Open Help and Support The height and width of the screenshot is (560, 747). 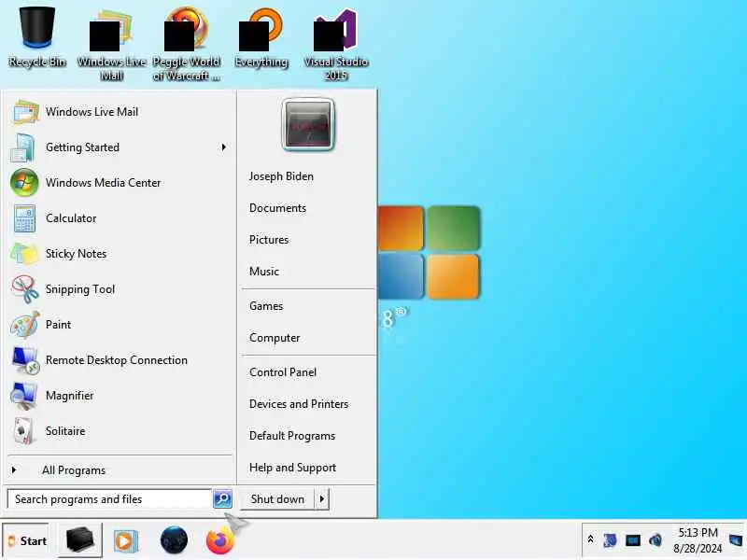[x=292, y=468]
